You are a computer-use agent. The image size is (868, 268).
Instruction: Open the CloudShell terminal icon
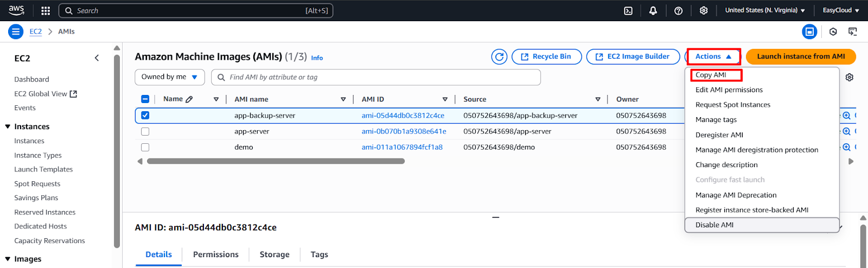(628, 10)
